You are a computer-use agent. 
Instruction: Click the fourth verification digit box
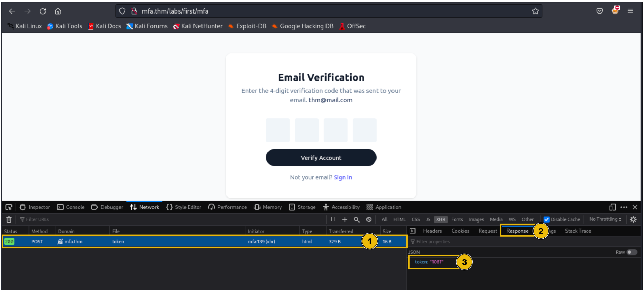pos(364,130)
